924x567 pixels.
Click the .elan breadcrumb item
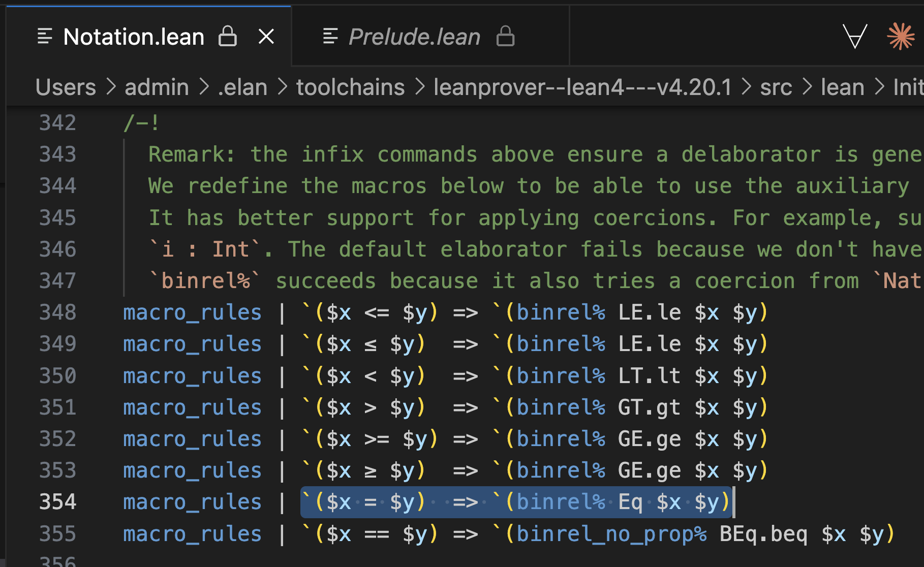[x=242, y=87]
